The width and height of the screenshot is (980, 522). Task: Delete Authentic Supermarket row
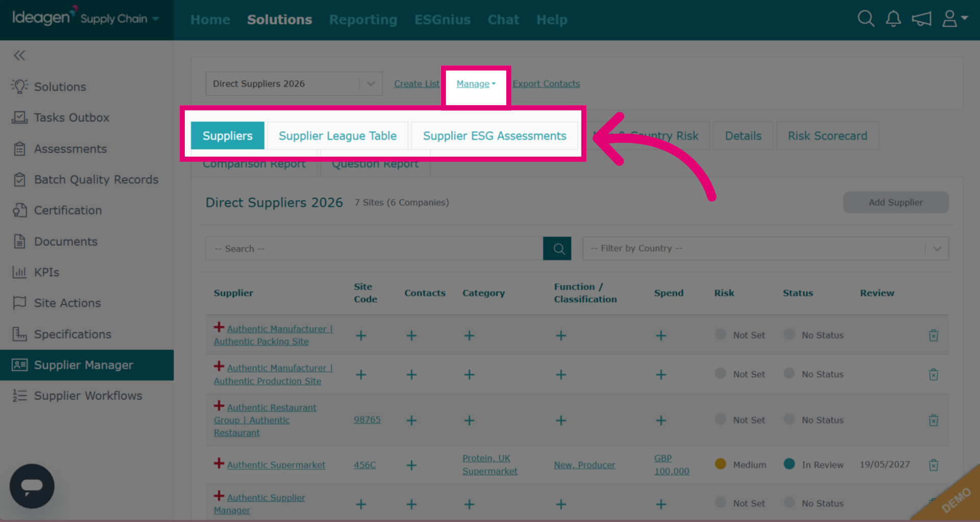tap(934, 465)
